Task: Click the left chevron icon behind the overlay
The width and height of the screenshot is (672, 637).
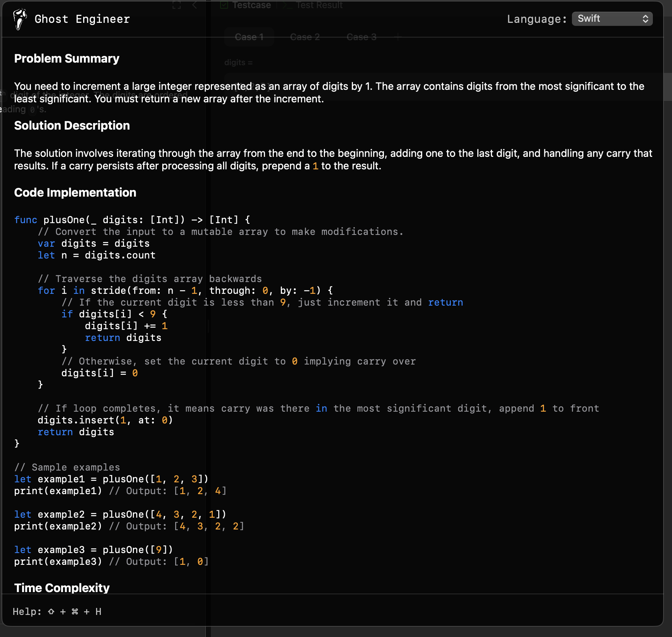Action: click(195, 5)
